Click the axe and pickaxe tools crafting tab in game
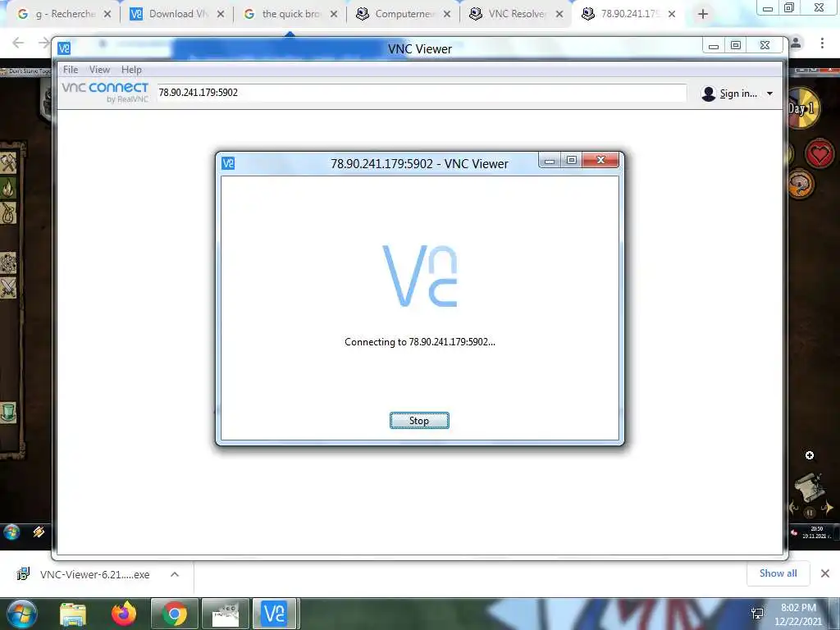Viewport: 840px width, 630px height. [8, 162]
